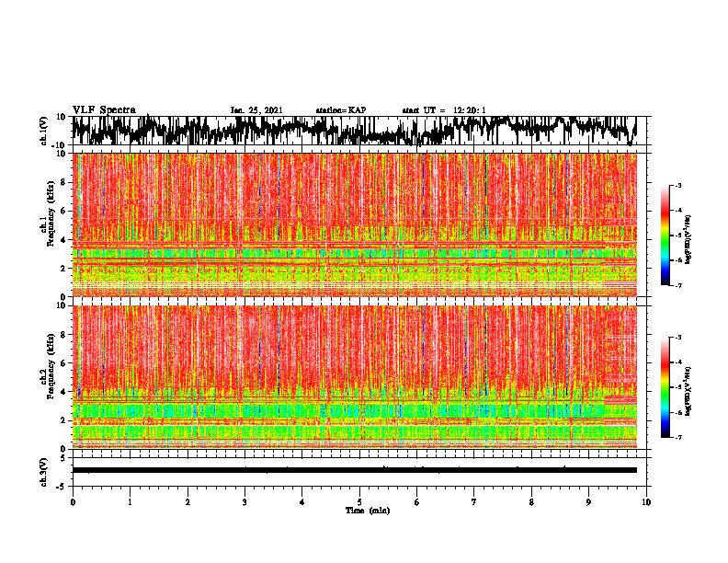Click the ch.1 spectrogram panel
Viewport: 728px width, 563px height.
pyautogui.click(x=354, y=224)
